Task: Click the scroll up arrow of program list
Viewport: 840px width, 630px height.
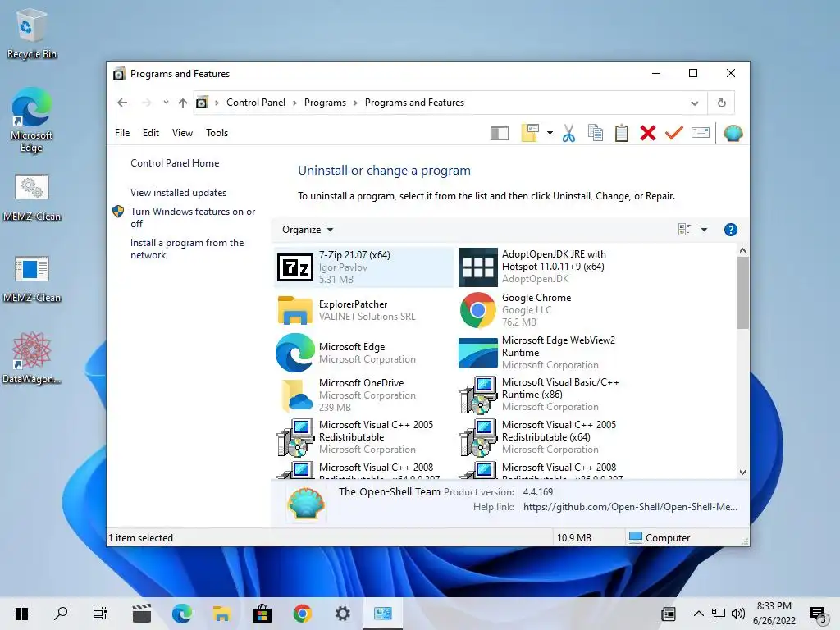Action: 742,250
